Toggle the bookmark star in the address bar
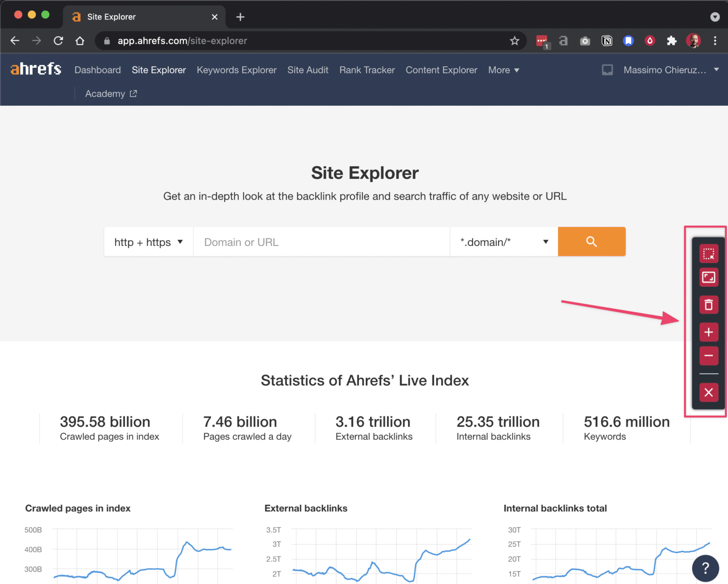The height and width of the screenshot is (584, 728). point(515,41)
